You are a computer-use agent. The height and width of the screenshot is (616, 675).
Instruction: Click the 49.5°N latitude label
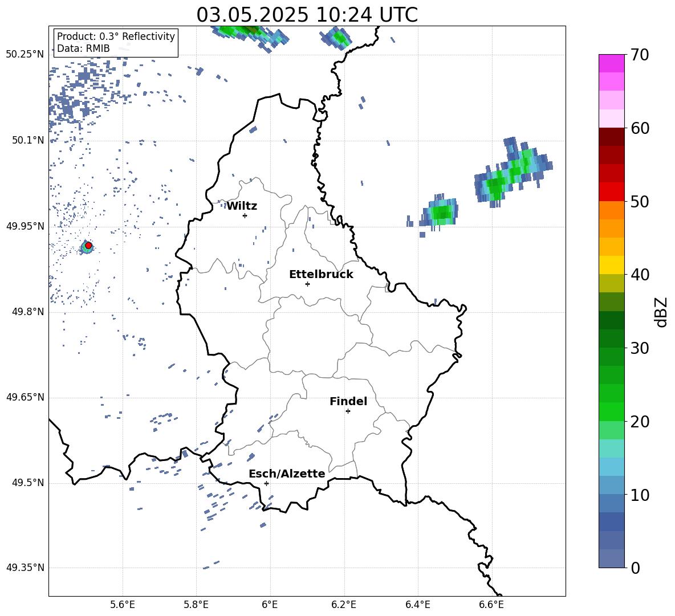[x=28, y=483]
